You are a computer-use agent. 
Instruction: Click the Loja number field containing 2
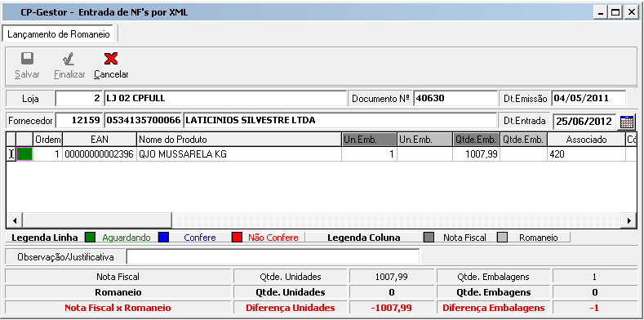tap(78, 99)
